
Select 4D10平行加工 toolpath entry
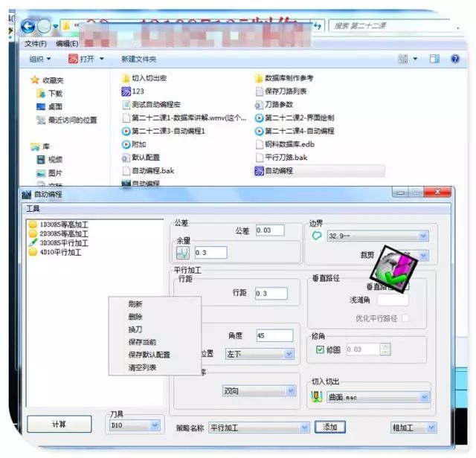pyautogui.click(x=55, y=252)
